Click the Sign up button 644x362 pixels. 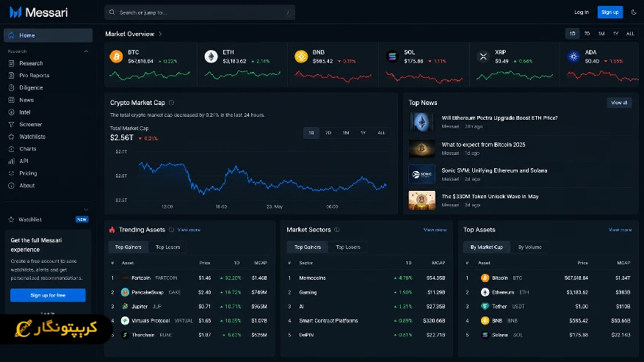point(610,12)
